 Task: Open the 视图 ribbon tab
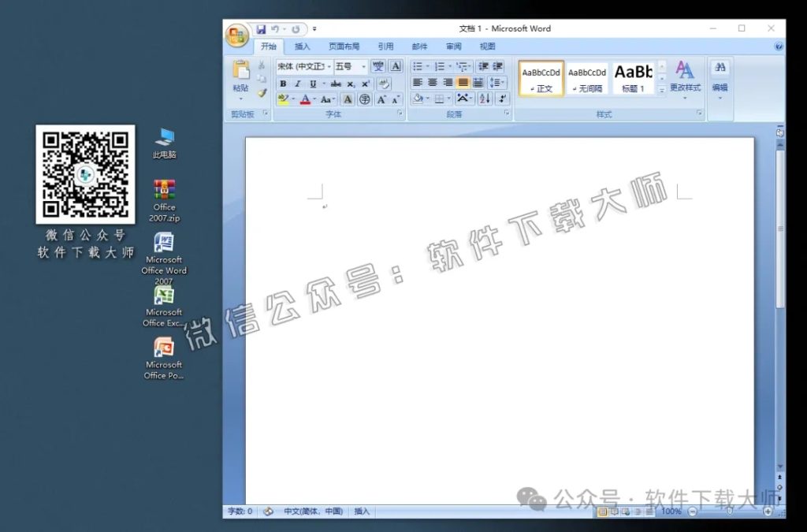point(487,46)
